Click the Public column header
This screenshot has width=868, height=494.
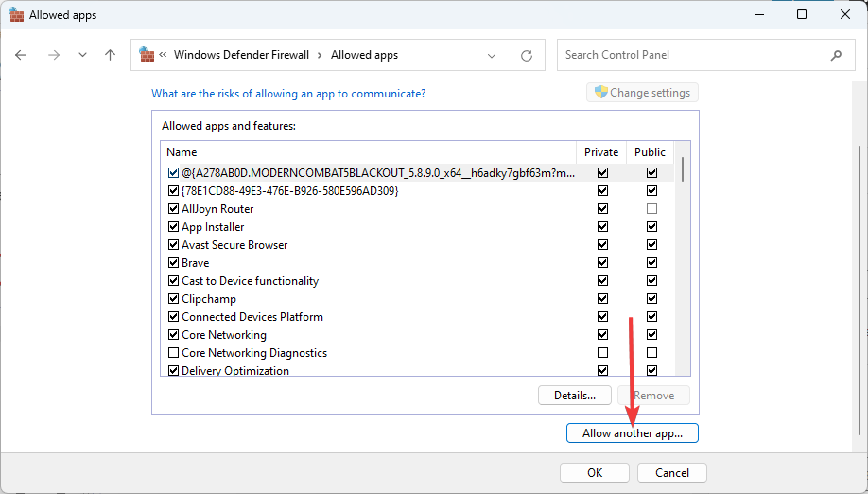pyautogui.click(x=650, y=152)
